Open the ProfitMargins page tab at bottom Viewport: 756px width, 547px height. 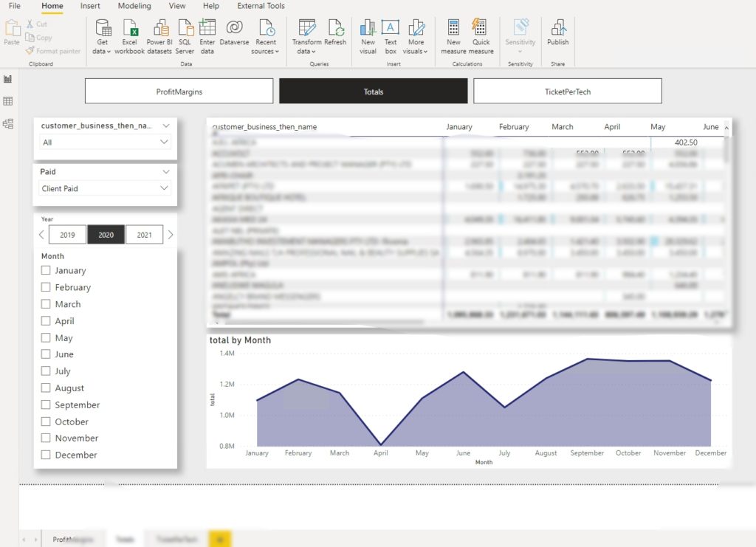(x=73, y=539)
